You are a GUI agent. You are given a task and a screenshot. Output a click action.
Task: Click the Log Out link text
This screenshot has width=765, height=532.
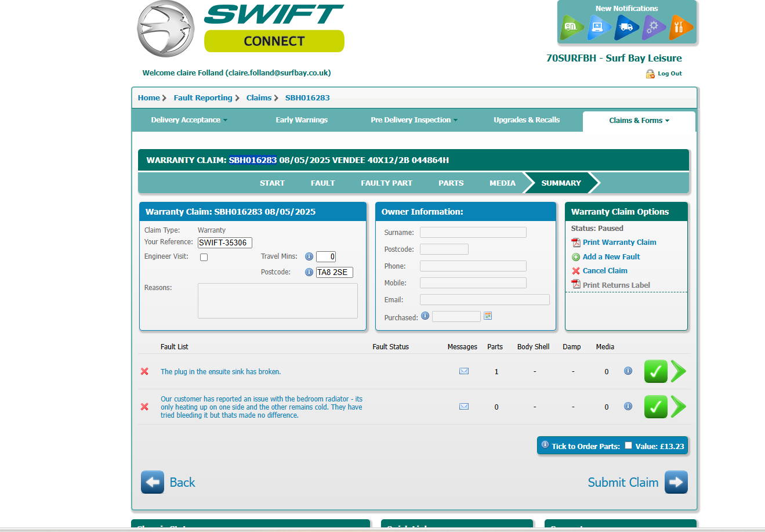point(670,74)
